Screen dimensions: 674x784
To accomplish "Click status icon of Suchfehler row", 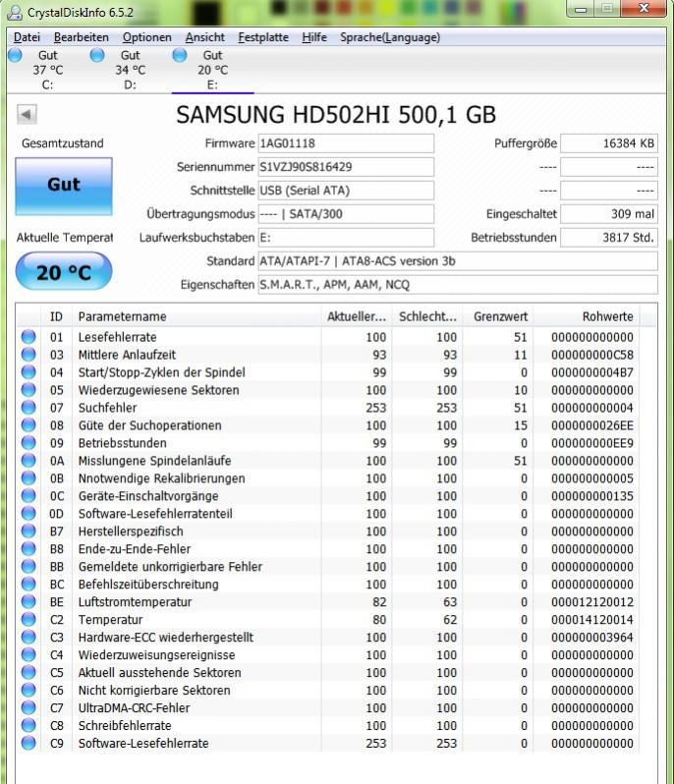I will 28,407.
